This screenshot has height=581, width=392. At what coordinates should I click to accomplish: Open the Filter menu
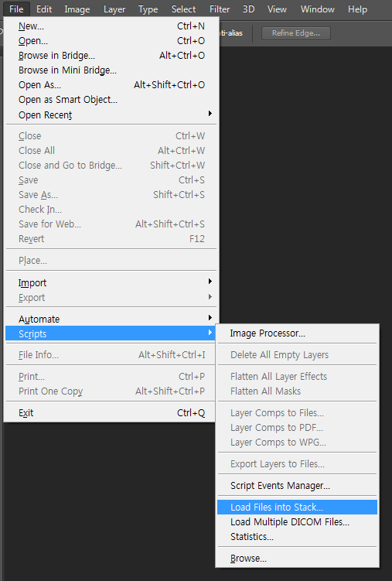click(x=220, y=9)
